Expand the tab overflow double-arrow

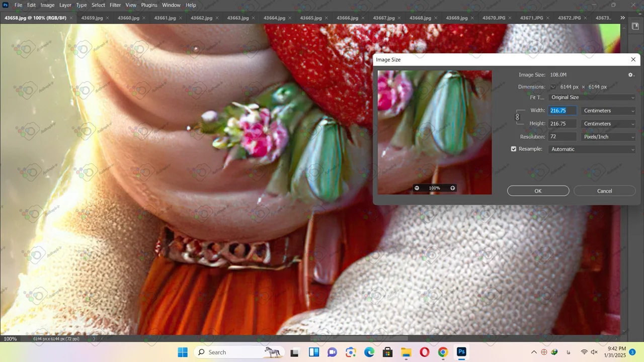tap(622, 18)
